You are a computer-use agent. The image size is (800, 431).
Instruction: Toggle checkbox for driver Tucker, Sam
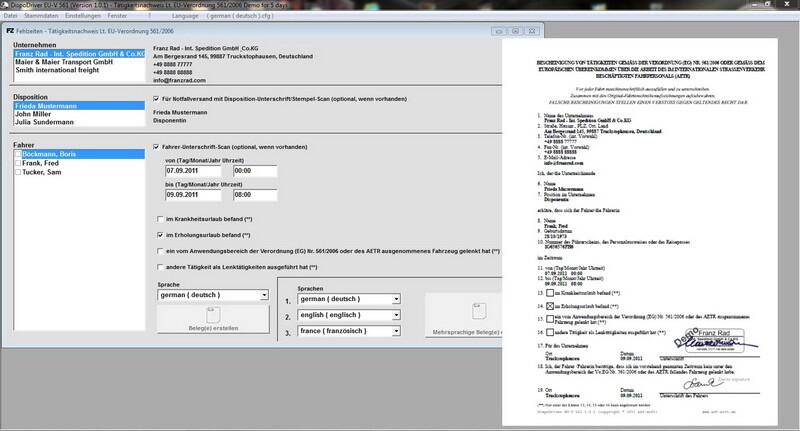coord(18,172)
